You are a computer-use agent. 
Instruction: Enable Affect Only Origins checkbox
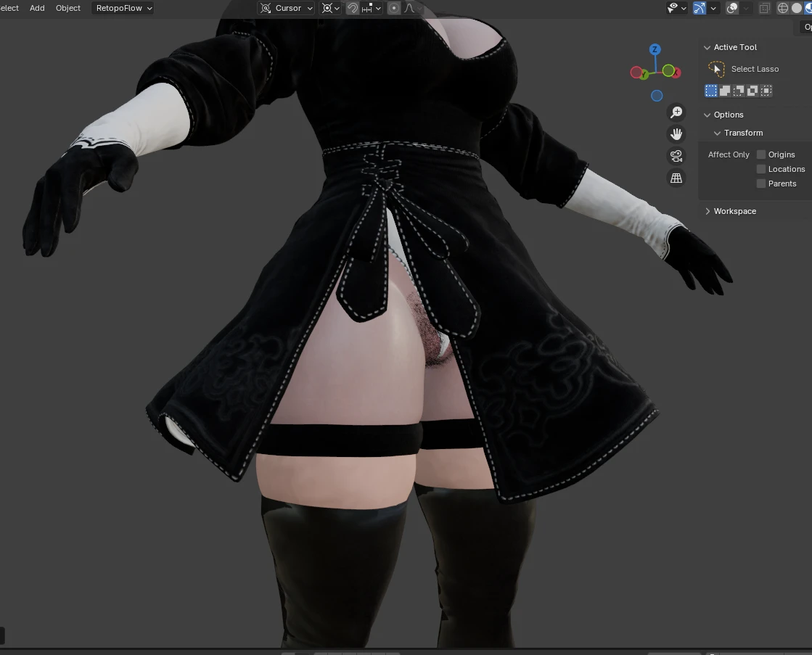pyautogui.click(x=761, y=155)
